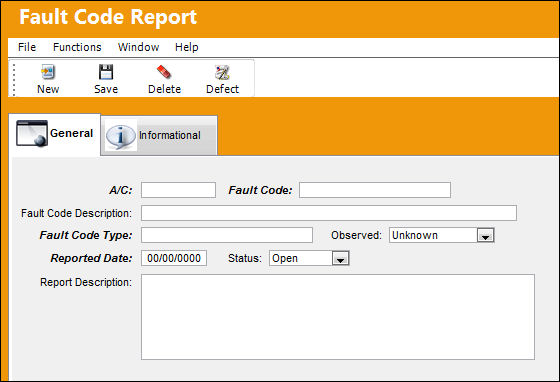Focus the Fault Code Description field
The image size is (560, 382).
329,213
